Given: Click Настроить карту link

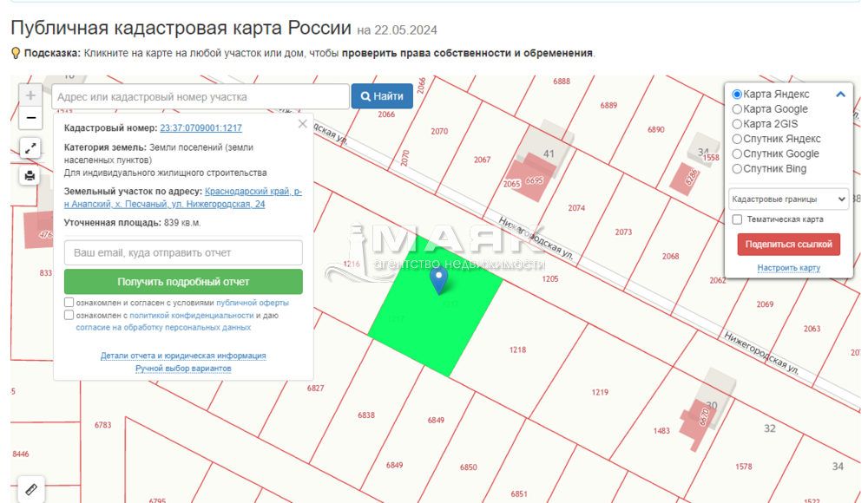Looking at the screenshot, I should [788, 268].
